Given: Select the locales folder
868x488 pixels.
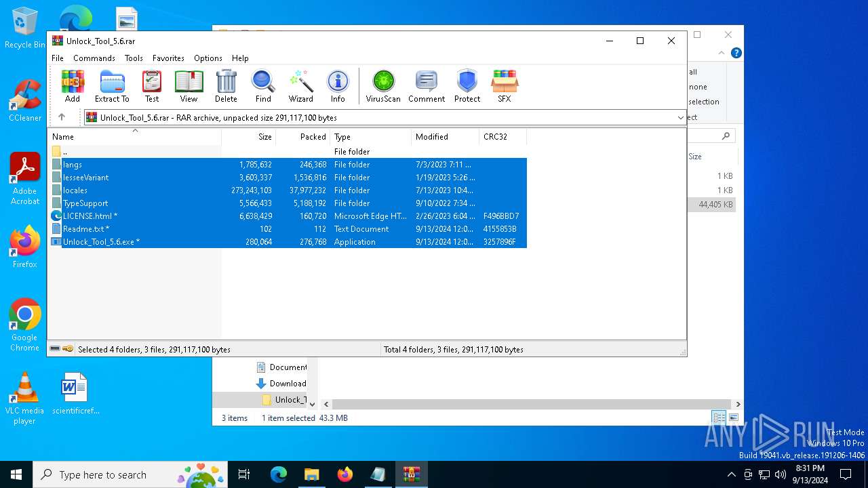Looking at the screenshot, I should pyautogui.click(x=288, y=190).
